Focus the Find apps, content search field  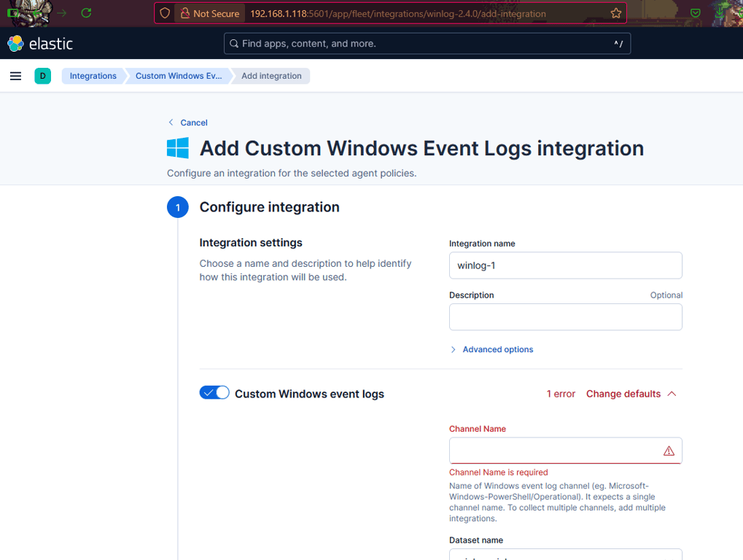pyautogui.click(x=427, y=44)
